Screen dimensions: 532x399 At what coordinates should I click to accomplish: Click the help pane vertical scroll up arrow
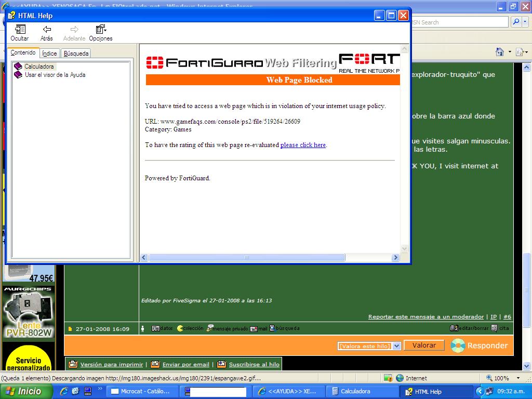coord(404,48)
